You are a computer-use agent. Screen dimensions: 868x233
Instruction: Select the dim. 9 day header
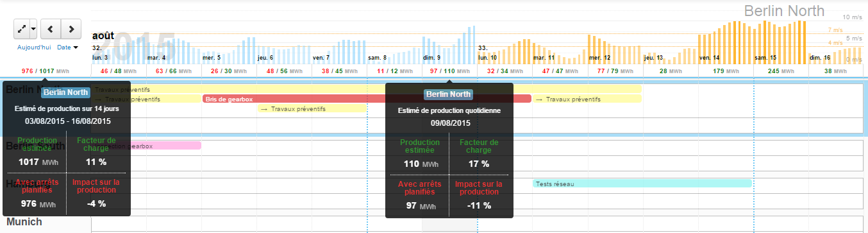[x=432, y=58]
